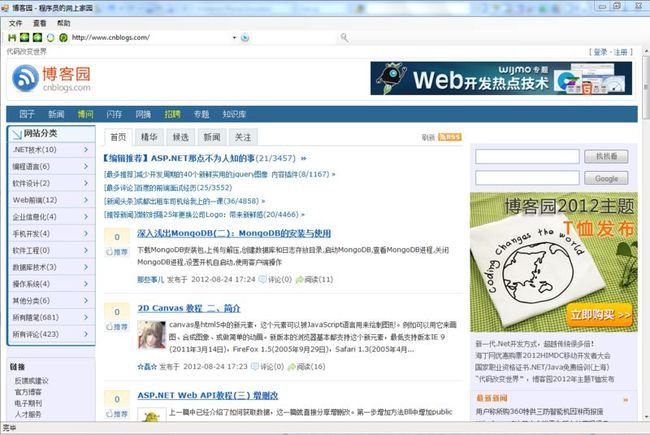This screenshot has height=435, width=650.
Task: Click the 评论(0) comment icon on 2D Canvas post
Action: click(x=255, y=367)
